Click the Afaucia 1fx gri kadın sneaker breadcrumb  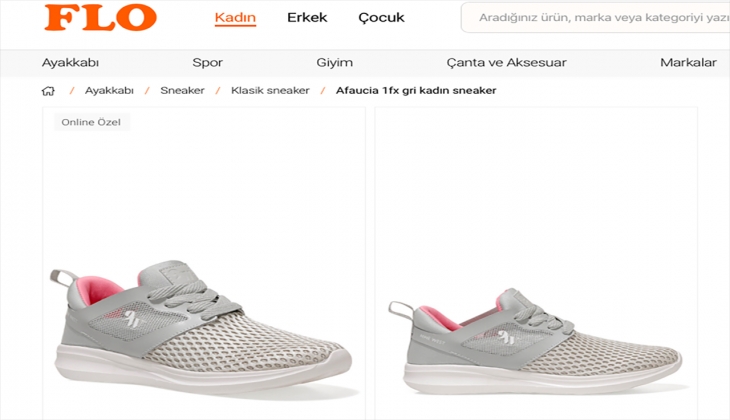pyautogui.click(x=416, y=90)
